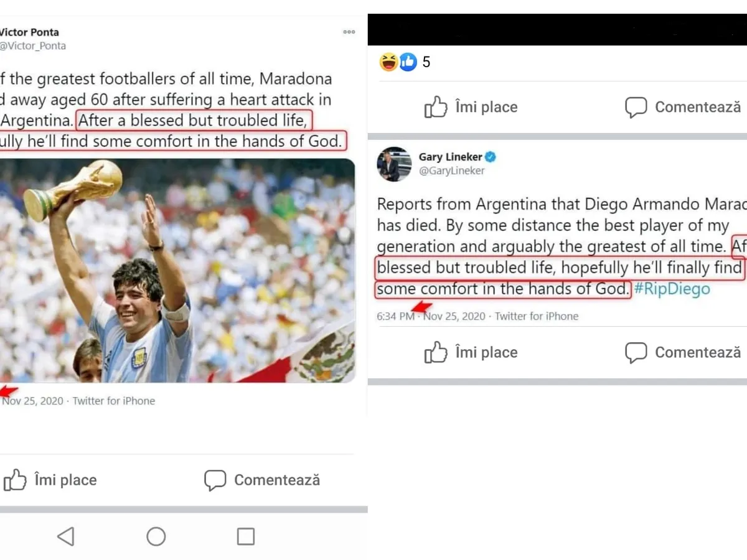Open the three-dot options menu on Ponta's tweet
The width and height of the screenshot is (747, 560).
click(x=349, y=32)
